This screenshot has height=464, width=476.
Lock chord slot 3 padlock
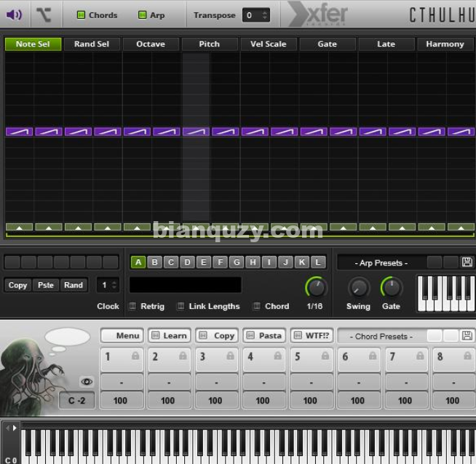(231, 356)
